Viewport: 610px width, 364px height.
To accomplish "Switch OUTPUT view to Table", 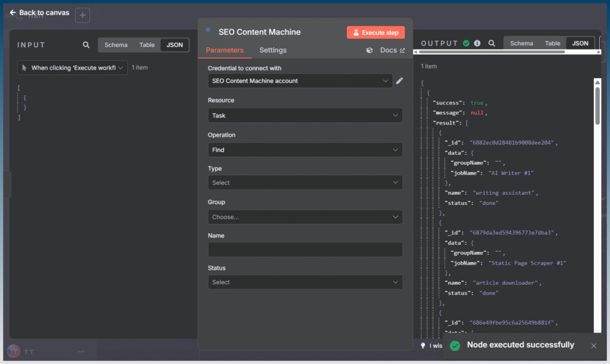I will click(552, 43).
